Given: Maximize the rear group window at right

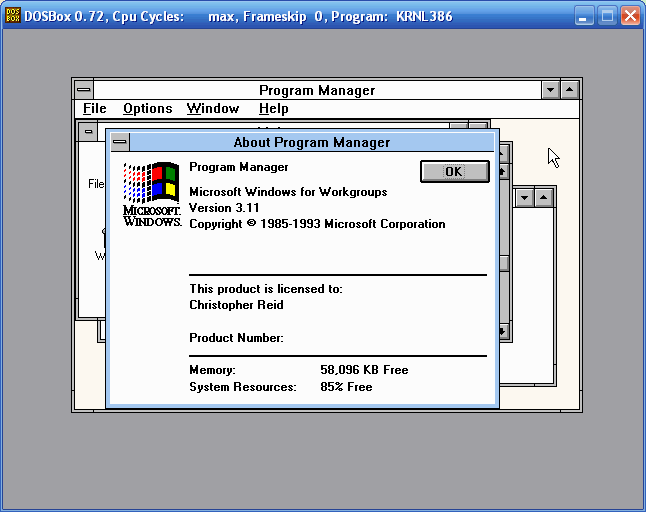Looking at the screenshot, I should tap(545, 197).
